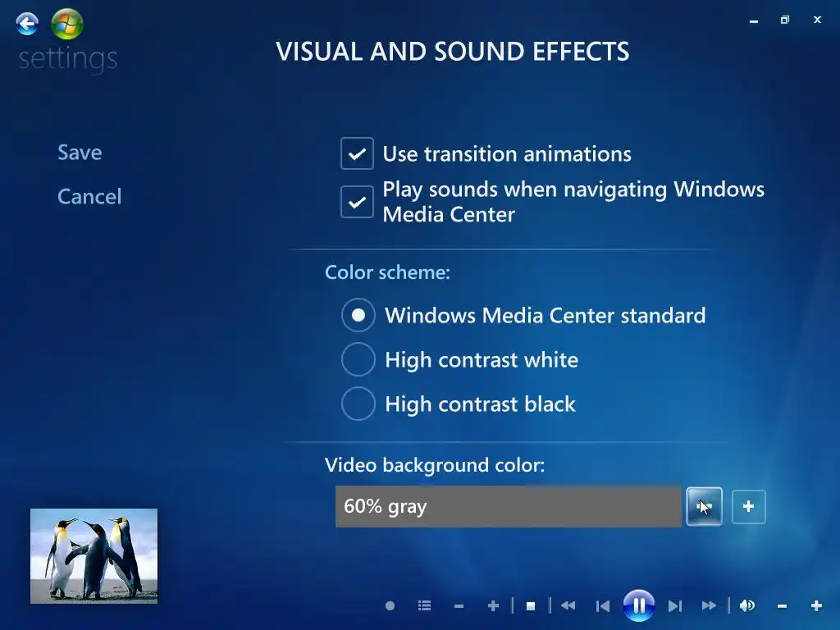This screenshot has height=630, width=840.
Task: Open the Guide list icon in transport bar
Action: coord(424,606)
